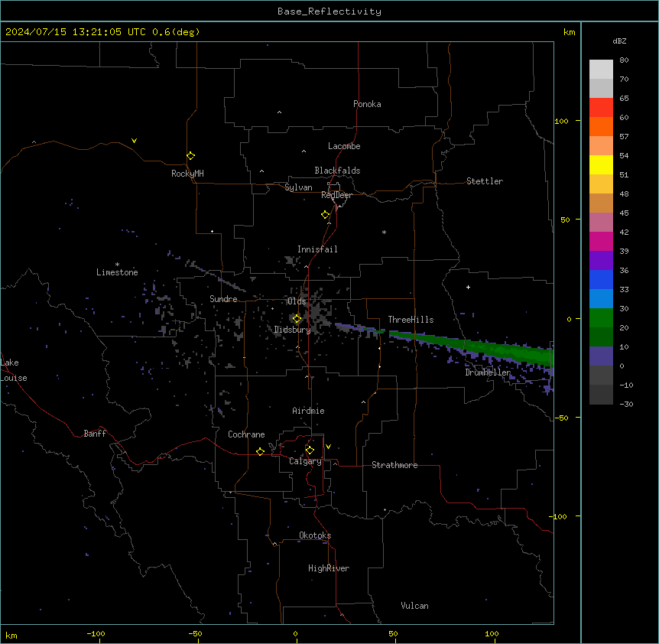
Task: Click the magenta 42 dBZ legend swatch
Action: coord(601,241)
